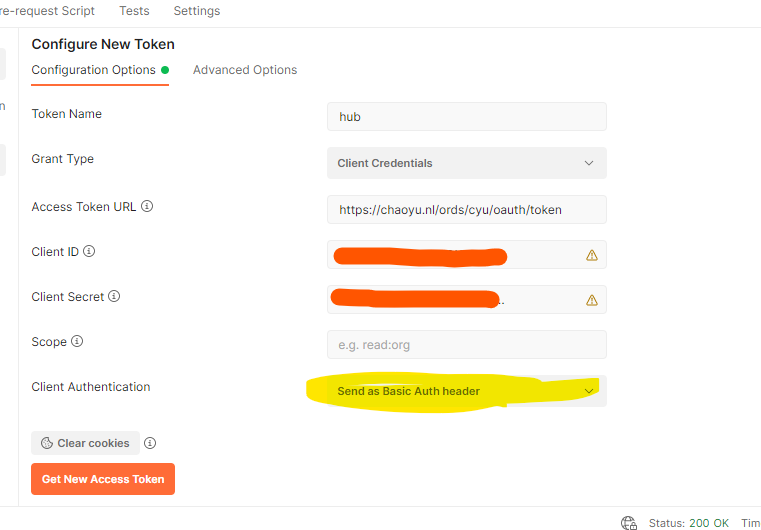761x530 pixels.
Task: Open the Pre-request Script tab
Action: click(48, 11)
